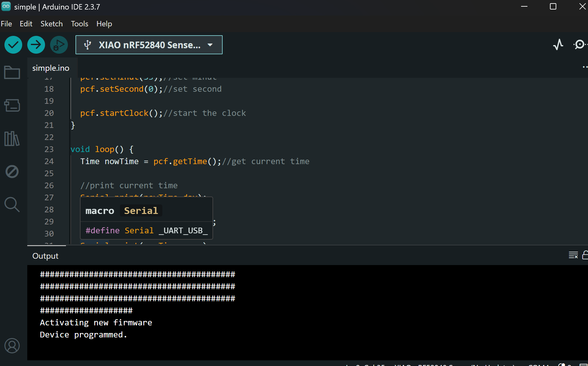Open the Boards Manager sidebar
This screenshot has width=588, height=366.
click(x=12, y=105)
